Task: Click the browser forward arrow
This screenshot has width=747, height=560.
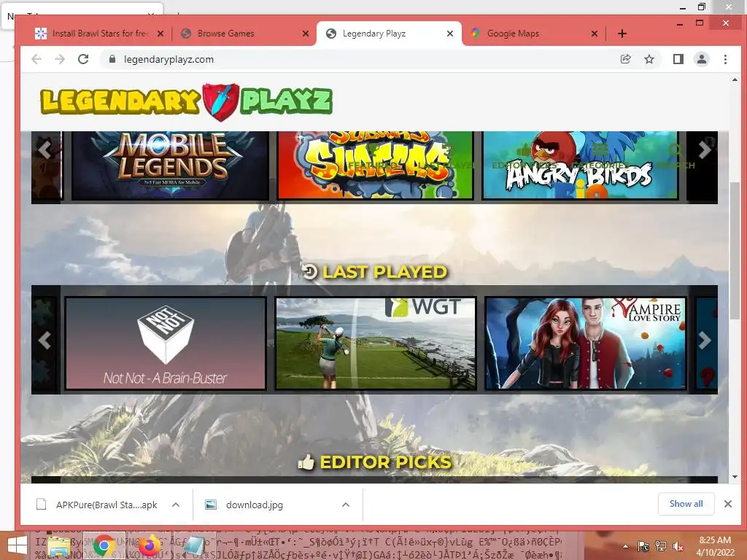Action: point(60,59)
